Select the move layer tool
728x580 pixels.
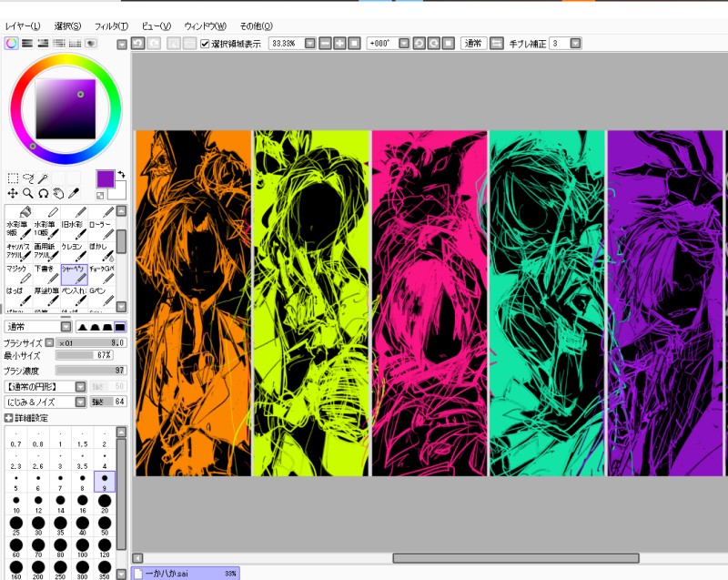click(13, 193)
